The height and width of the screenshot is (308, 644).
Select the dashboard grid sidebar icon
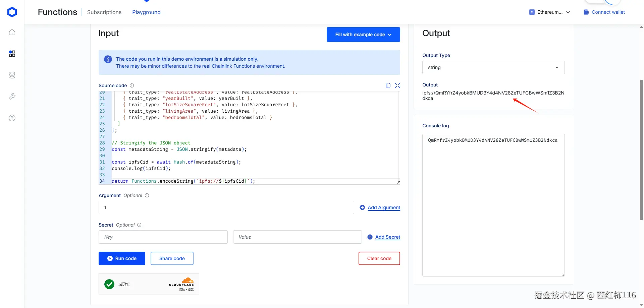[12, 54]
